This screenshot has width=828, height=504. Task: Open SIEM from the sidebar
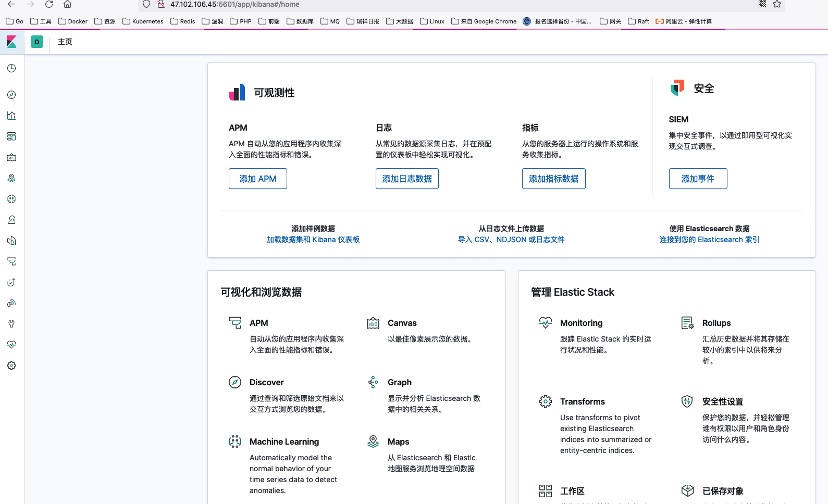click(11, 303)
